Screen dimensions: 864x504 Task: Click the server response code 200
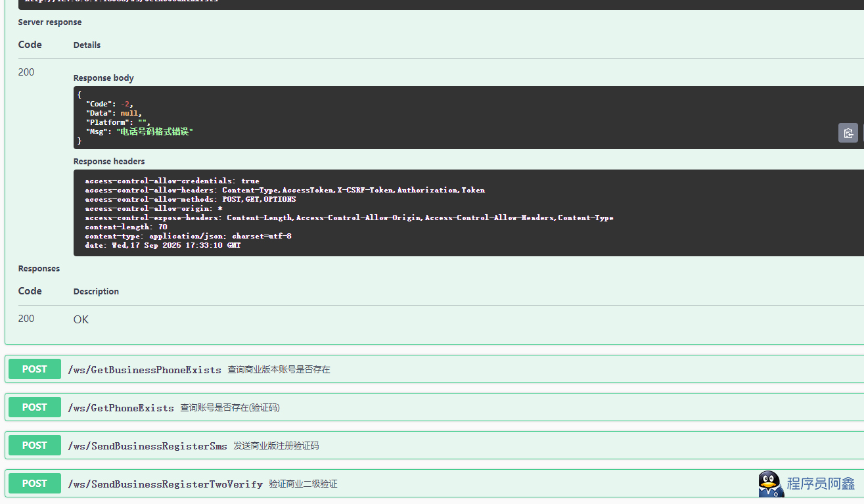[x=26, y=72]
